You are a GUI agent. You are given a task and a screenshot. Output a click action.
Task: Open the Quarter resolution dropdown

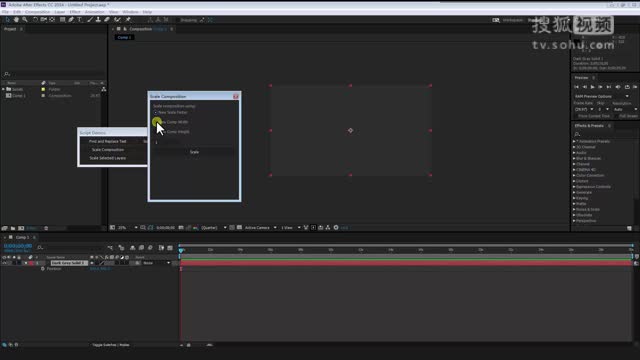pos(214,228)
